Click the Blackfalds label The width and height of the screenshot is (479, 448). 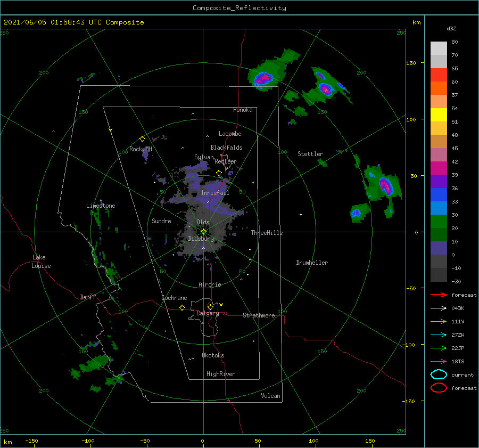tap(226, 148)
